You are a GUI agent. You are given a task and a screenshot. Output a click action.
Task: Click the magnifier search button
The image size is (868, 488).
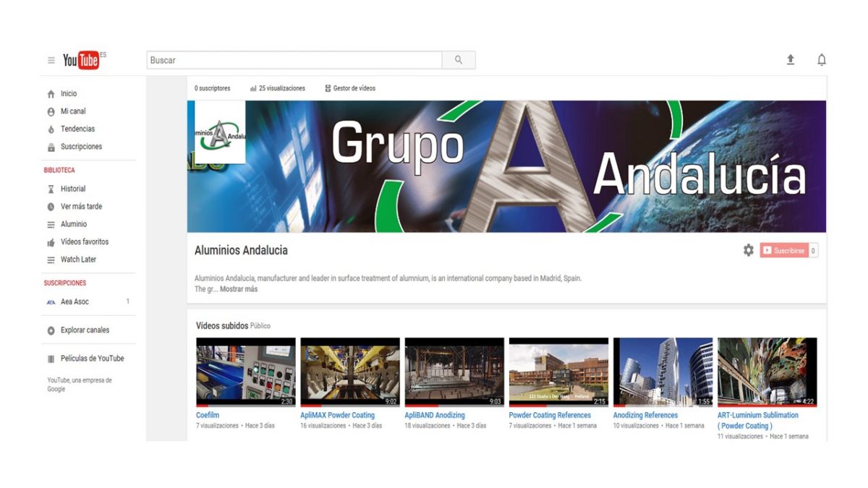pos(459,60)
